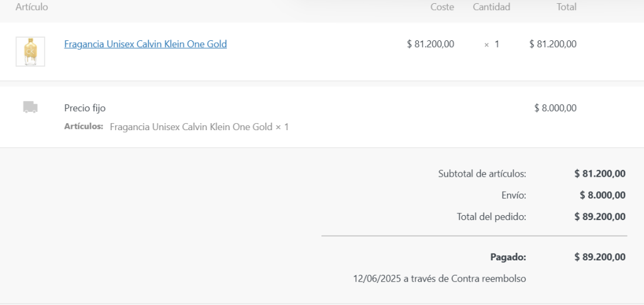Viewport: 644px width, 305px height.
Task: Click the payment date and Contra reembolso text
Action: click(440, 278)
